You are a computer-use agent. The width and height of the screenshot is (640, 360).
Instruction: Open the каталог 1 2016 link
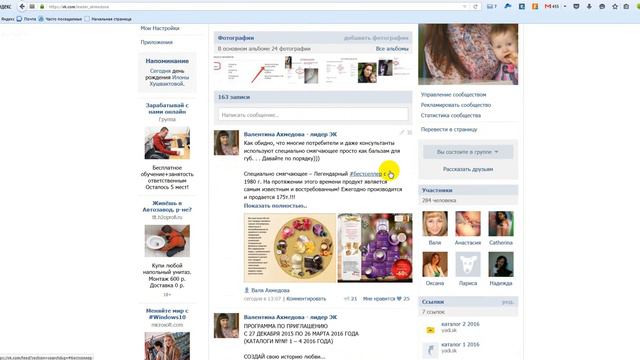[460, 344]
